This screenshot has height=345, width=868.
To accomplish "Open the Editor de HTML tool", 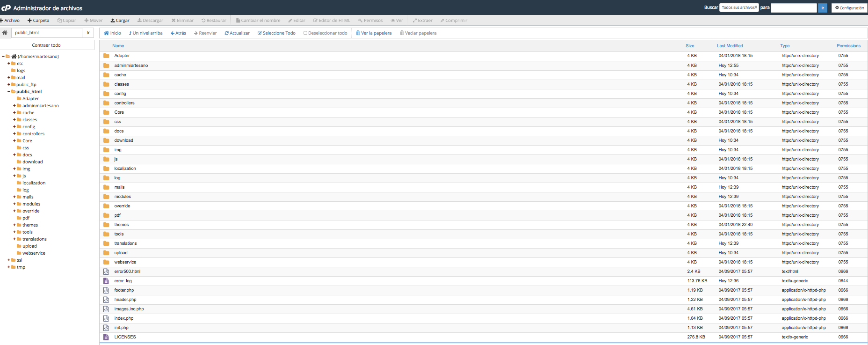I will pos(332,21).
